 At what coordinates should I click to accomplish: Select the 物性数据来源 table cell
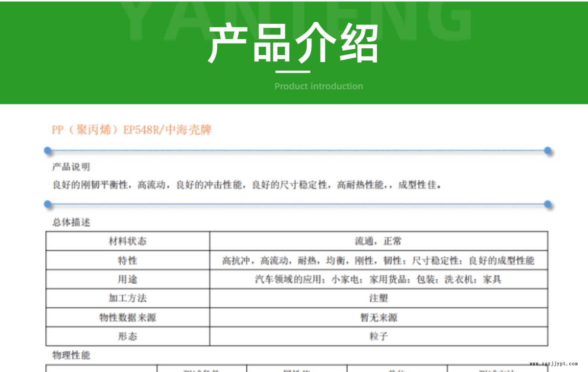click(128, 318)
